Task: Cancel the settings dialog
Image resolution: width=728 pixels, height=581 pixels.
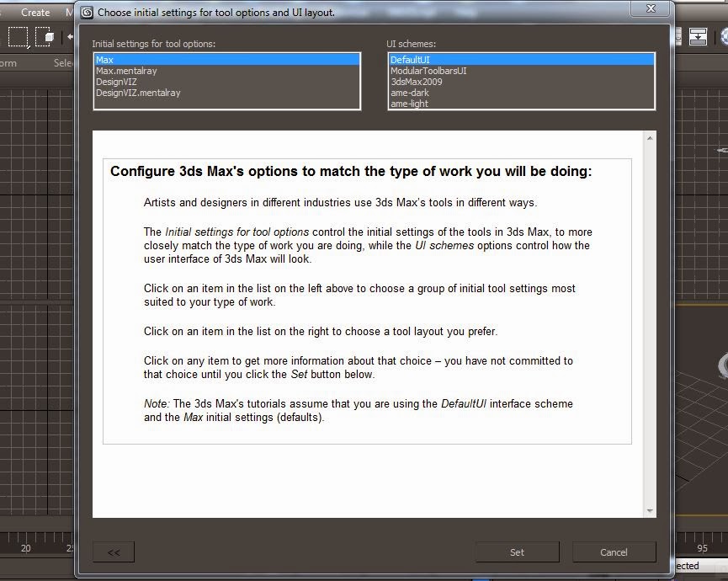Action: 614,552
